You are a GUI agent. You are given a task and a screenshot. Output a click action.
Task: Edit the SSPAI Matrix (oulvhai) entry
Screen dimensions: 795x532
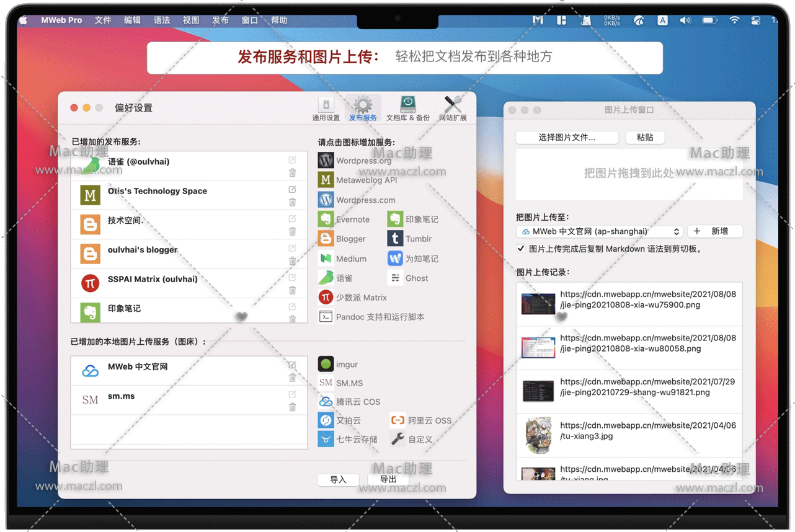tap(292, 278)
